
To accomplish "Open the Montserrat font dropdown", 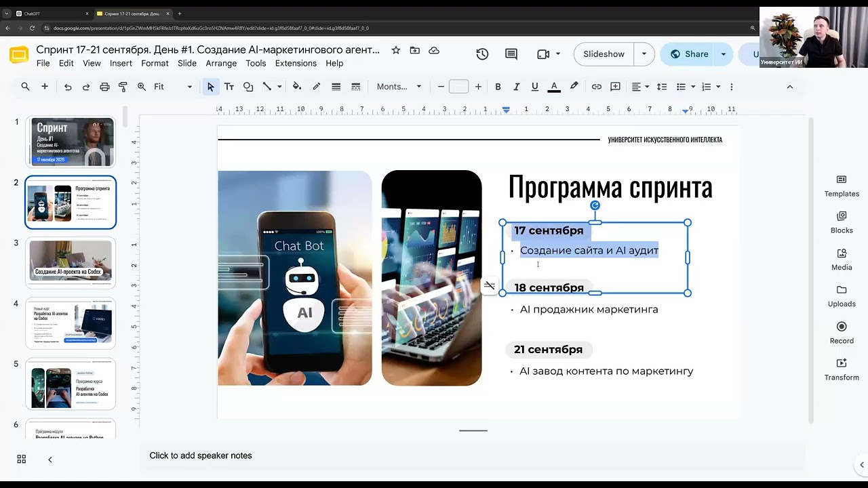I will tap(399, 87).
